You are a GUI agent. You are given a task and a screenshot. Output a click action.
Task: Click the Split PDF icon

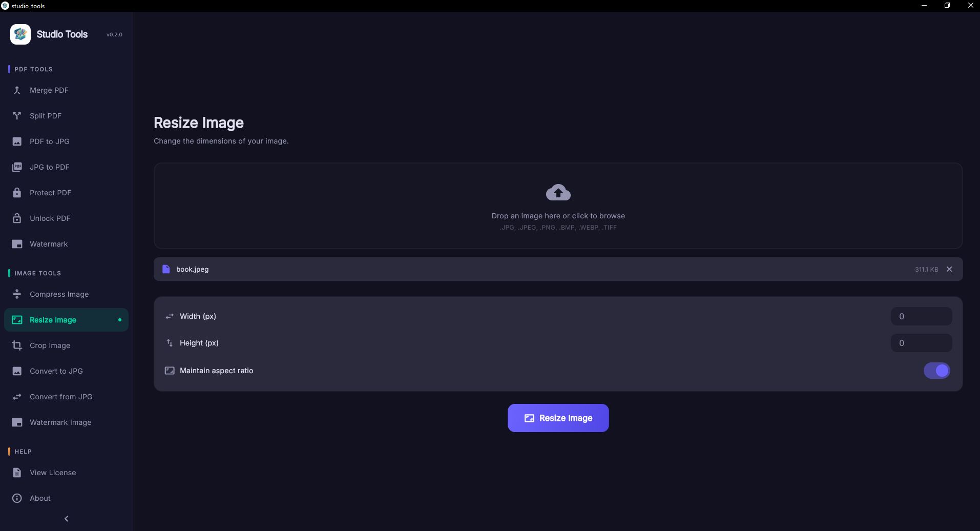click(17, 116)
